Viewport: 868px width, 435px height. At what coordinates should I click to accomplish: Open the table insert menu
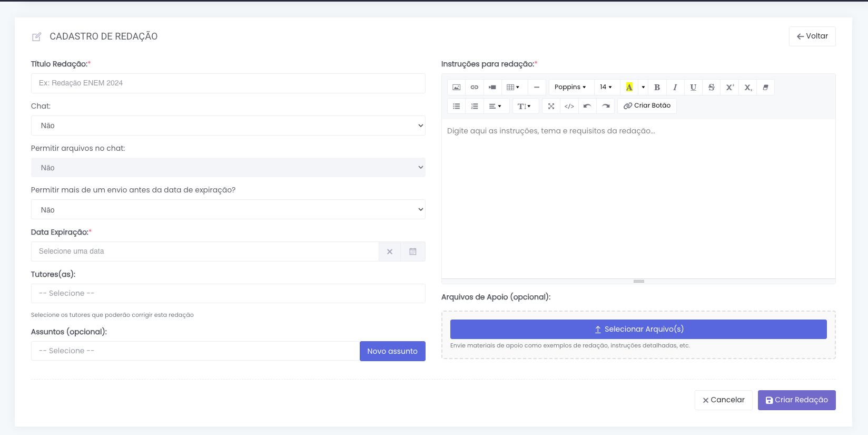coord(513,88)
